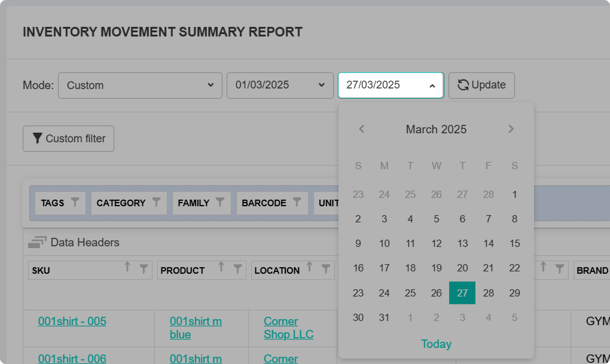This screenshot has height=364, width=610.
Task: Go to previous month in calendar
Action: 361,129
